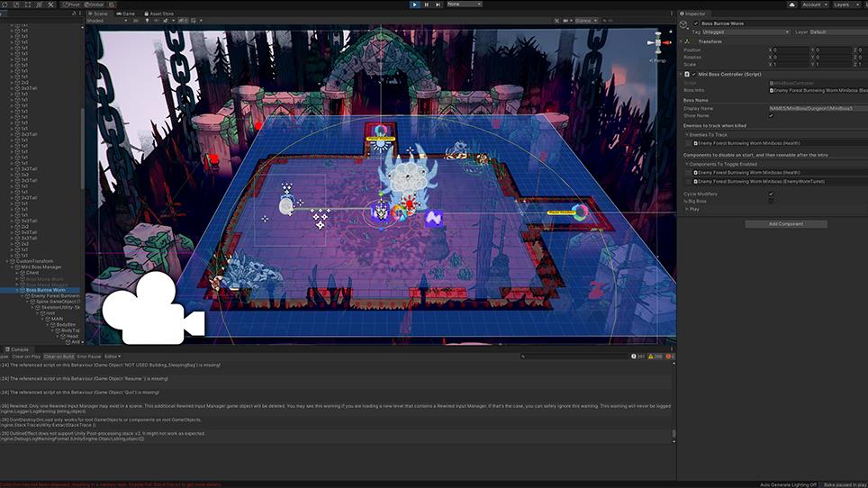868x488 pixels.
Task: Open the cloud services icon
Action: 791,5
